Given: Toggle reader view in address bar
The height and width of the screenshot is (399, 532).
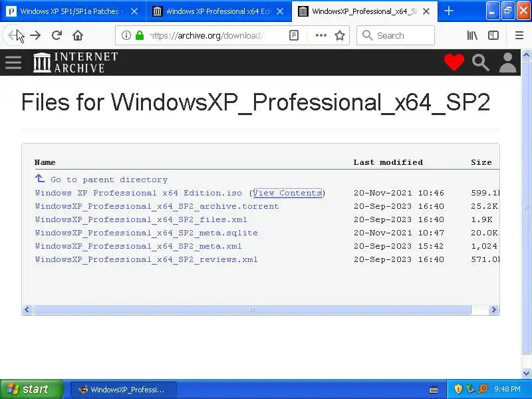Looking at the screenshot, I should pyautogui.click(x=294, y=35).
